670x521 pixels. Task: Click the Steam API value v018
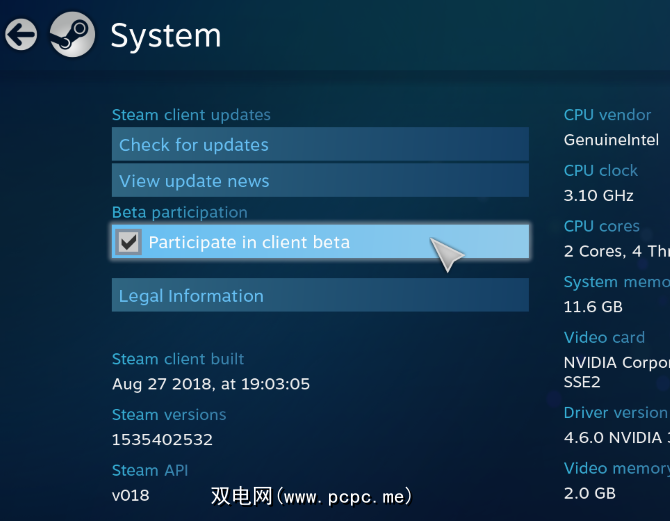[131, 494]
